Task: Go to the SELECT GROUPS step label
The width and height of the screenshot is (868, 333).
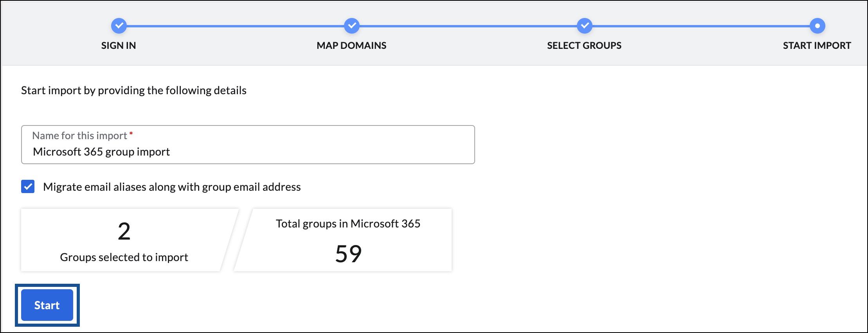Action: tap(584, 46)
